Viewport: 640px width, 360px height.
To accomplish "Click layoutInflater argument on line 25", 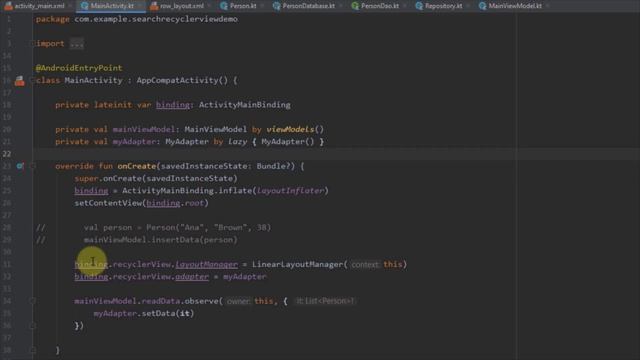I will point(290,191).
